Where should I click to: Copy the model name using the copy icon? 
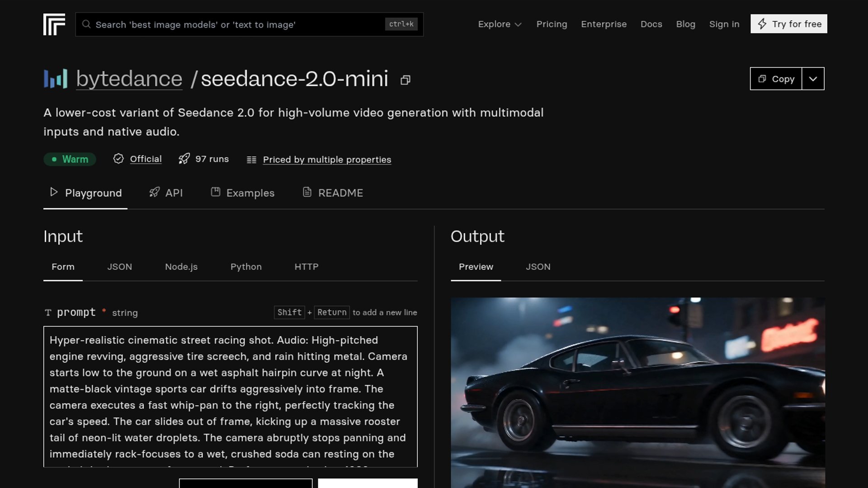pyautogui.click(x=406, y=80)
